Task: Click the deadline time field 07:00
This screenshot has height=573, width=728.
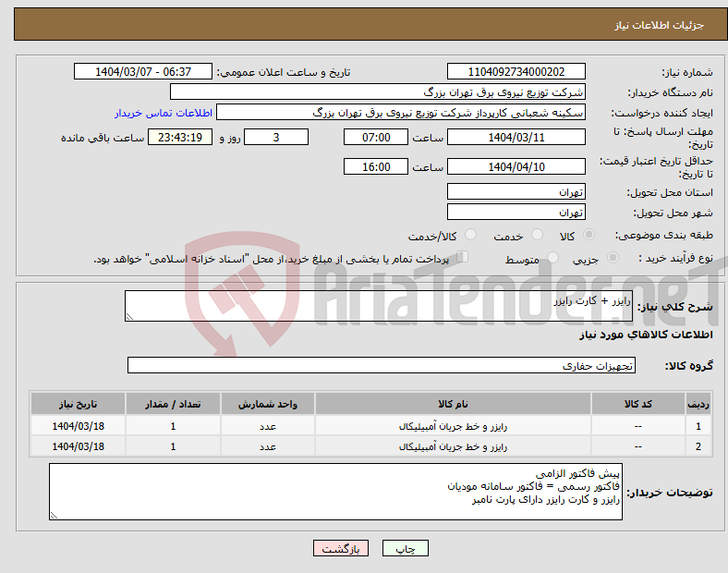Action: (376, 137)
